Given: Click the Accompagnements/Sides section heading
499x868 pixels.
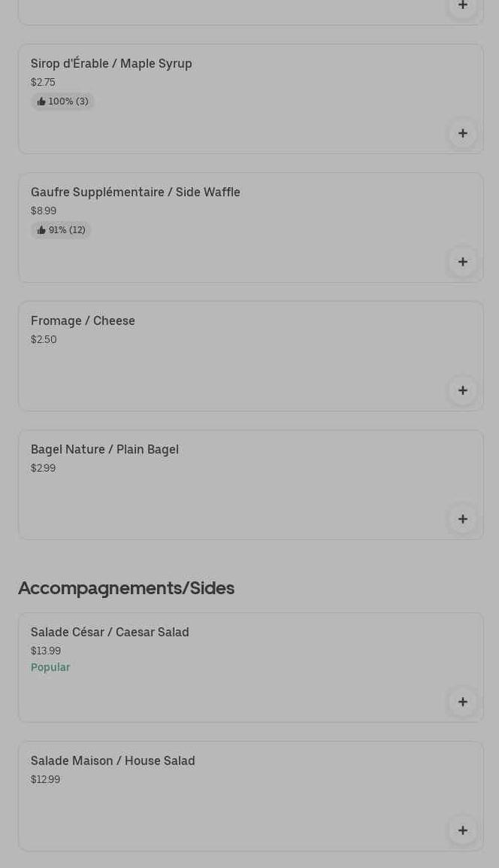Looking at the screenshot, I should point(126,588).
